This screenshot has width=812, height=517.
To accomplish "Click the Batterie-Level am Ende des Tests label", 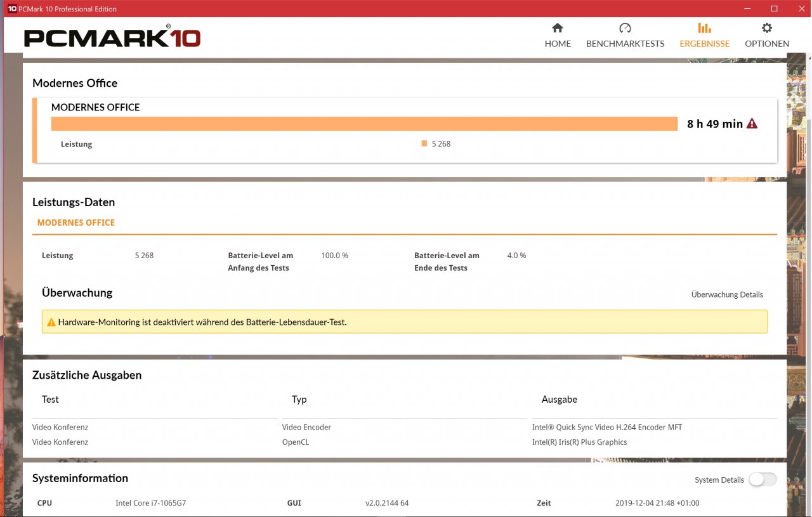I will [x=447, y=262].
